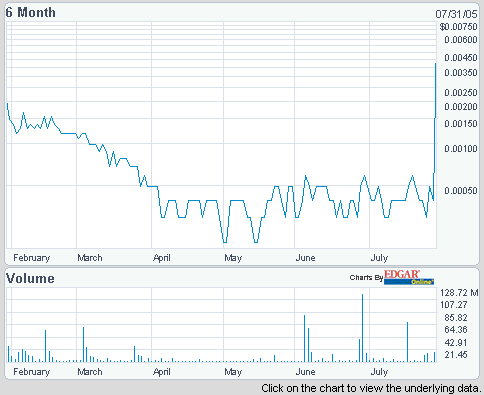The height and width of the screenshot is (395, 484).
Task: Click the 0.00050 price axis label
Action: [x=461, y=191]
